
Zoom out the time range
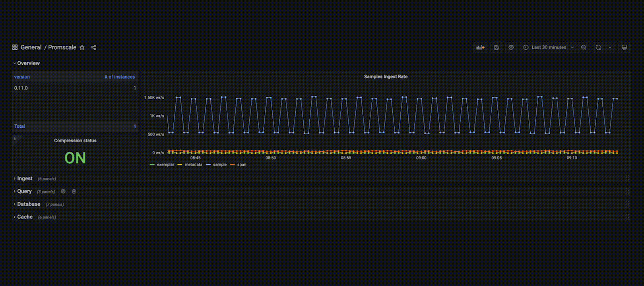[584, 47]
